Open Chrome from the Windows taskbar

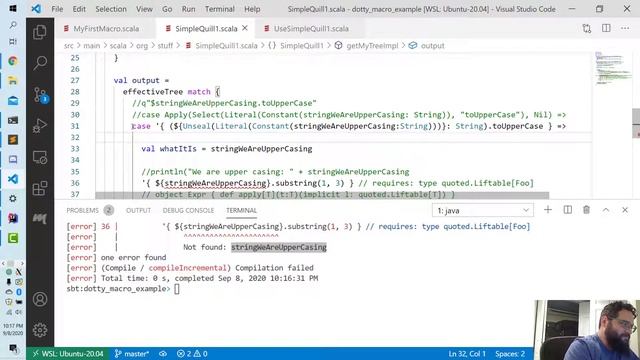[13, 61]
